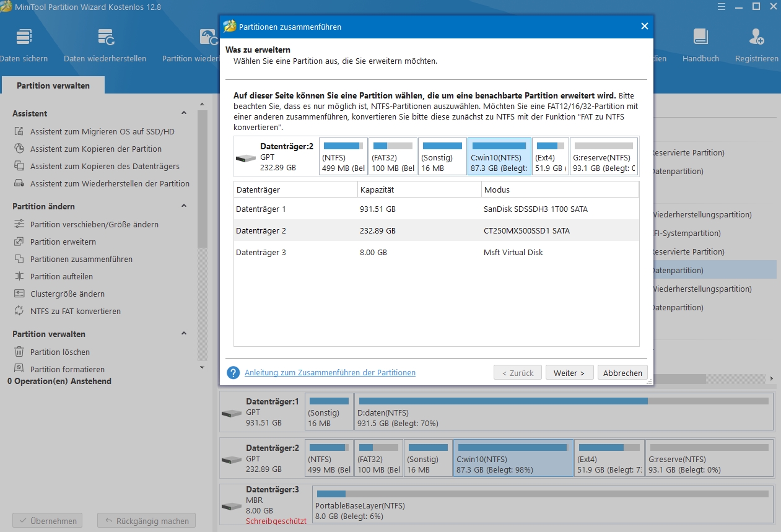Click the Registrieren user icon
Viewport: 781px width, 532px height.
(x=756, y=37)
